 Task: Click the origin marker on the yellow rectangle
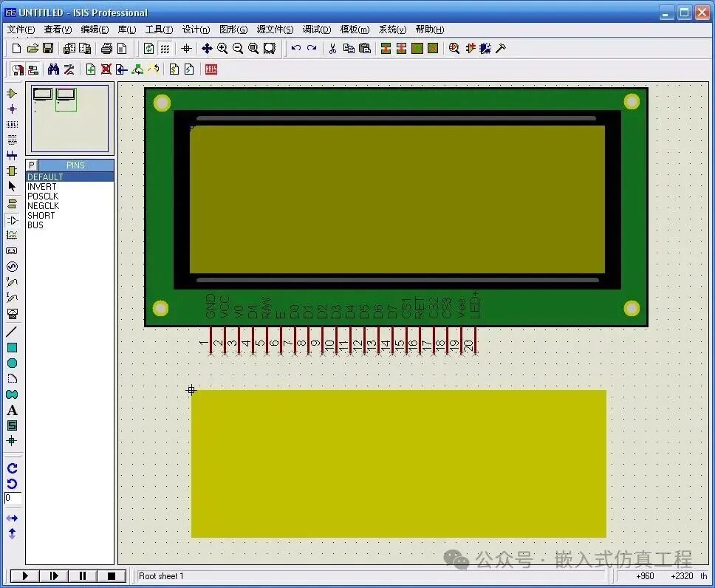click(x=191, y=390)
